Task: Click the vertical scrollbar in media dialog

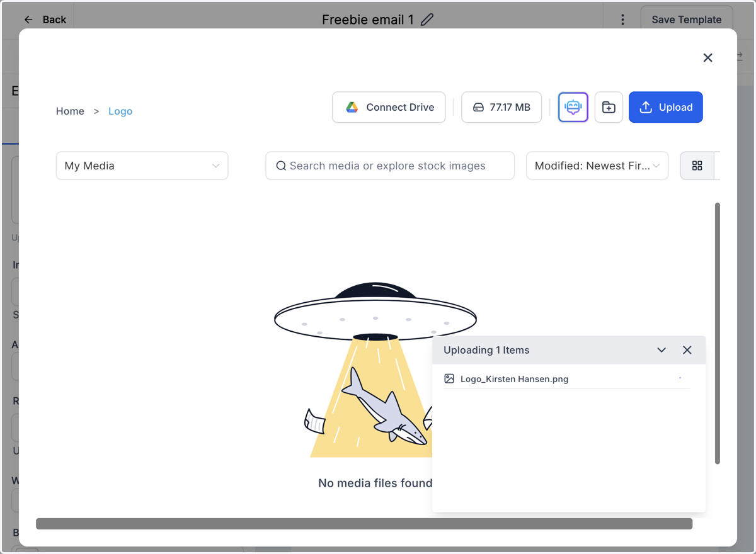Action: [x=718, y=334]
